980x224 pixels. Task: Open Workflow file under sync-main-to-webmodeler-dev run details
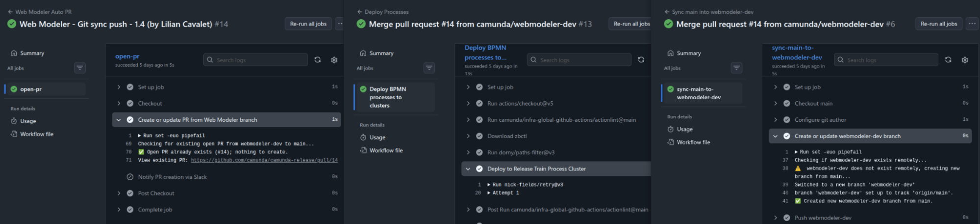tap(693, 142)
